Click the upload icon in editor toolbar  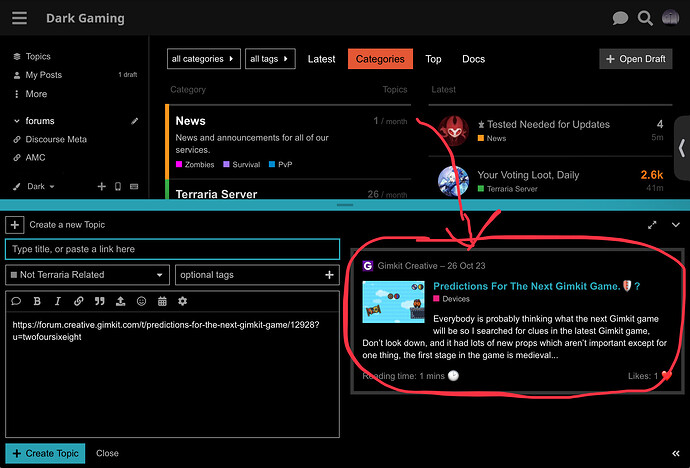[x=120, y=301]
